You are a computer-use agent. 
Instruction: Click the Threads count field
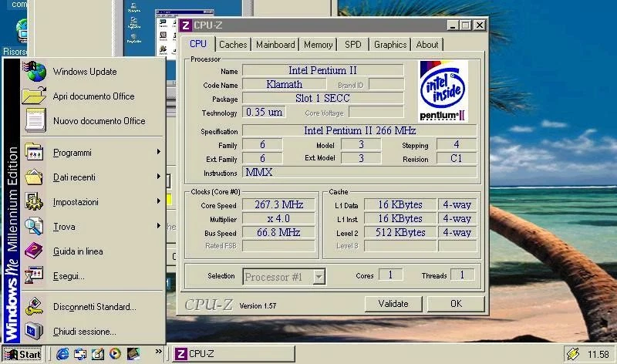tap(462, 275)
